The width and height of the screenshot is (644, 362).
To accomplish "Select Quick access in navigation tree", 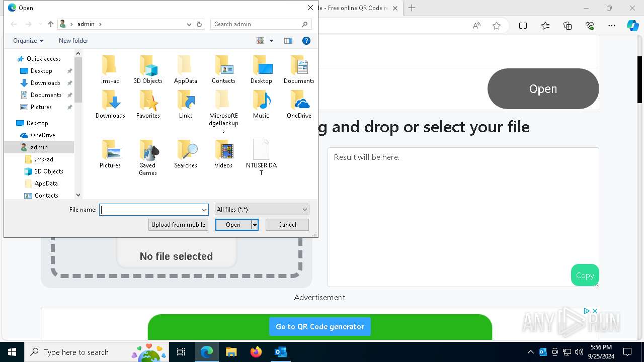I will click(x=43, y=59).
